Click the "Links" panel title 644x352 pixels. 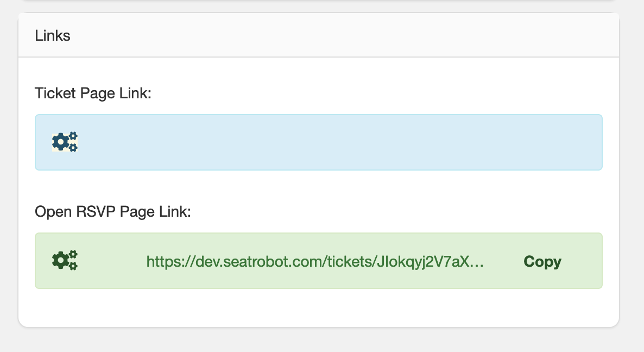(53, 36)
